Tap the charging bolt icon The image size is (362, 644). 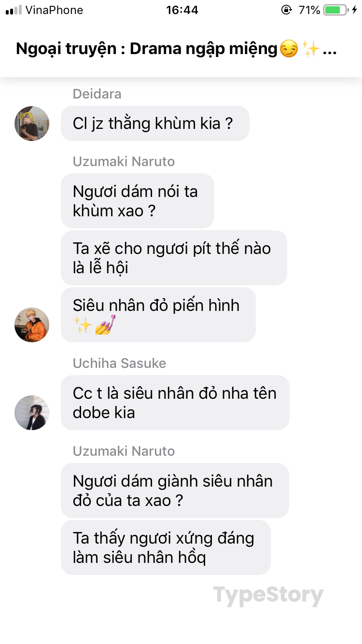click(355, 10)
